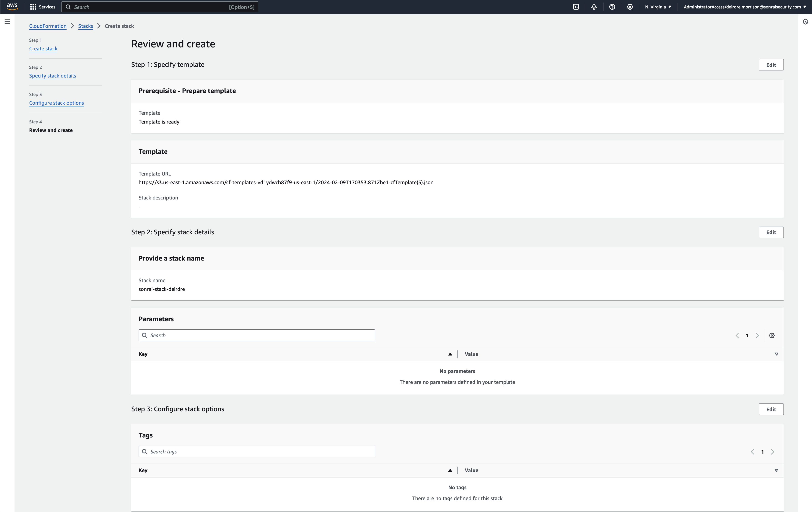
Task: Click the 'No tags' message
Action: (x=457, y=487)
